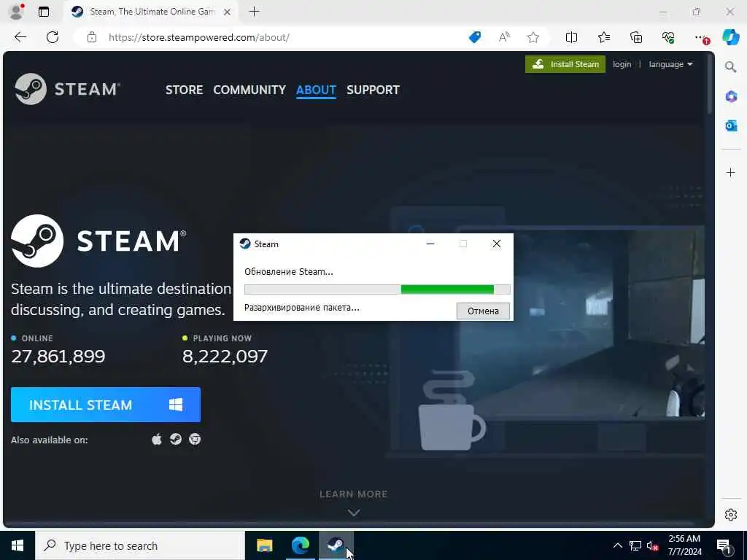
Task: Open the COMMUNITY menu
Action: pyautogui.click(x=249, y=90)
